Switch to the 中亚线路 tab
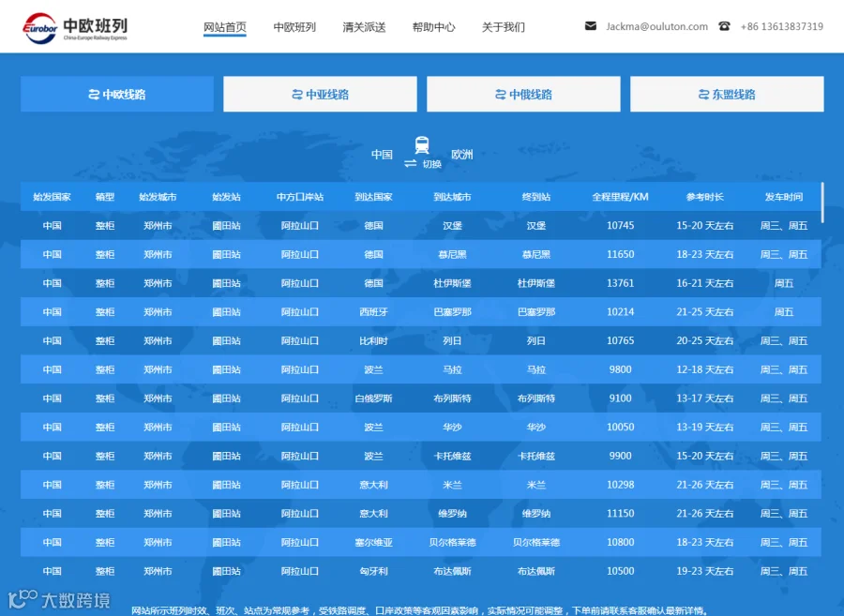This screenshot has width=844, height=616. [x=321, y=94]
